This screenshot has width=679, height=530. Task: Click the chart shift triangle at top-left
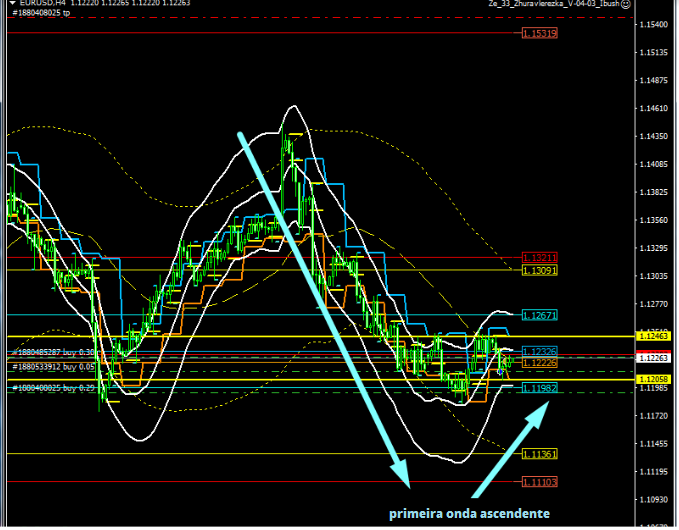pos(8,4)
